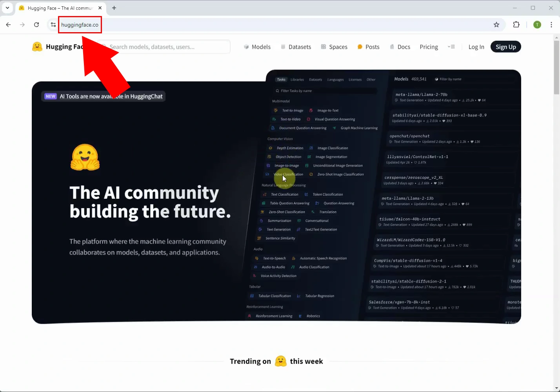Select the Depth Estimation task
Image resolution: width=560 pixels, height=392 pixels.
[x=286, y=148]
